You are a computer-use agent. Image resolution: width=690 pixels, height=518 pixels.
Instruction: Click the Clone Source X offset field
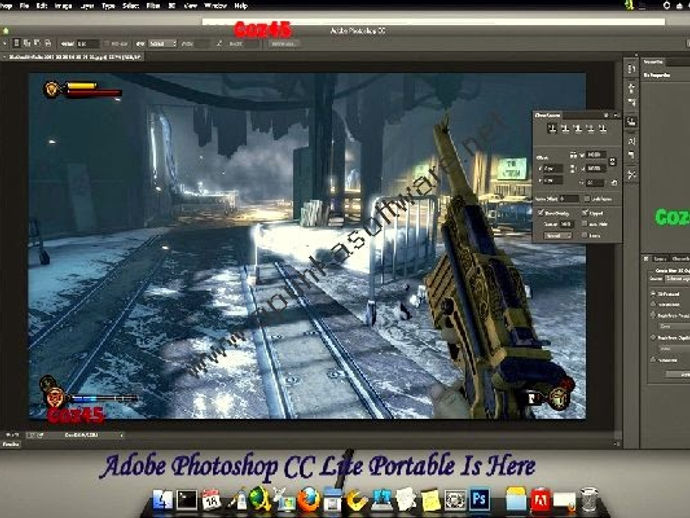pyautogui.click(x=553, y=169)
